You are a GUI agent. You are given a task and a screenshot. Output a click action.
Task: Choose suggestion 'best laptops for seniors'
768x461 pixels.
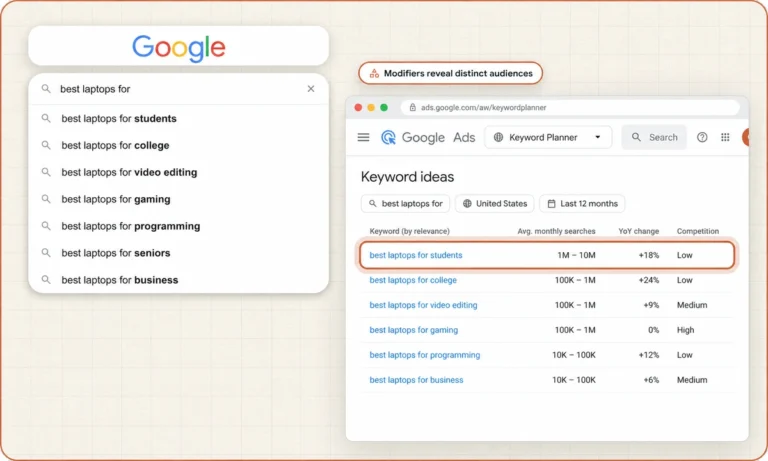[x=179, y=253]
